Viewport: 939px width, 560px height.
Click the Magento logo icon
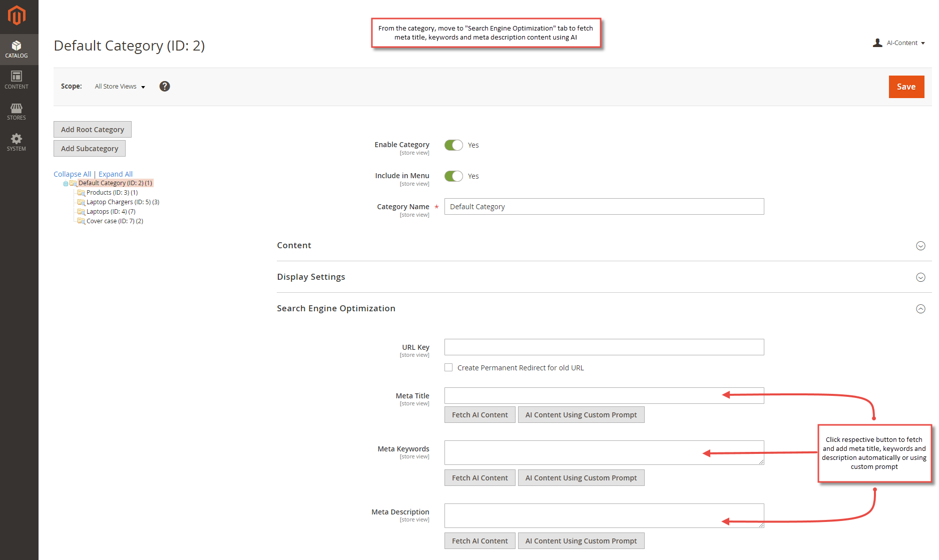[x=17, y=16]
